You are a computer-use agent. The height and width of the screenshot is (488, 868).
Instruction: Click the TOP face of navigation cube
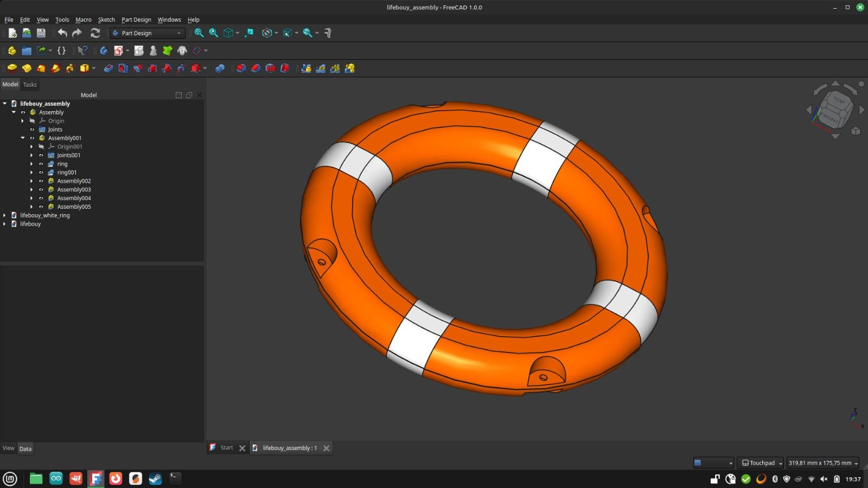tap(838, 101)
